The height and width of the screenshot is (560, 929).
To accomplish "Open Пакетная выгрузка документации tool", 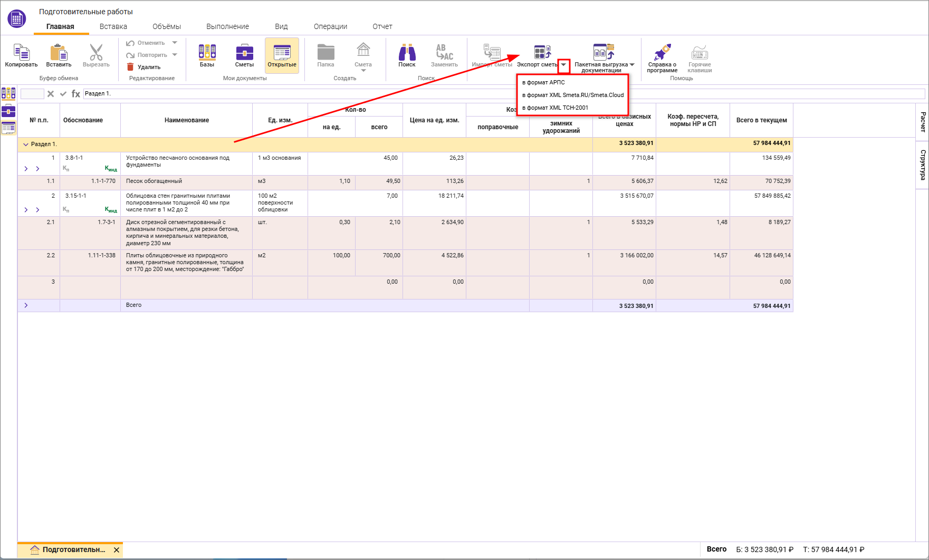I will [x=604, y=53].
